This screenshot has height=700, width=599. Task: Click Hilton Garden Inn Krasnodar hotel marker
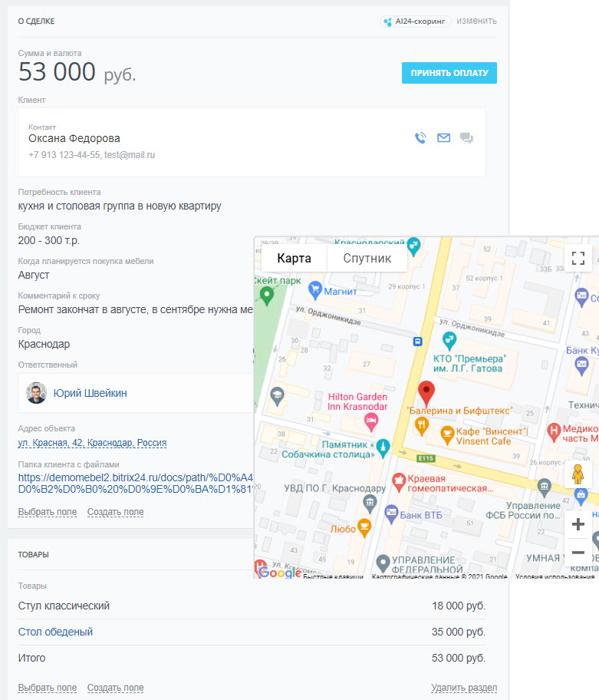point(371,421)
